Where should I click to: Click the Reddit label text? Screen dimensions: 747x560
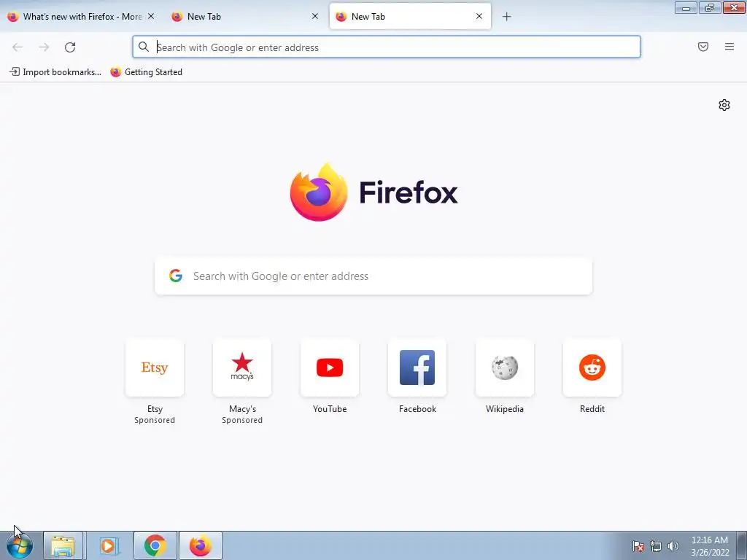pyautogui.click(x=592, y=409)
